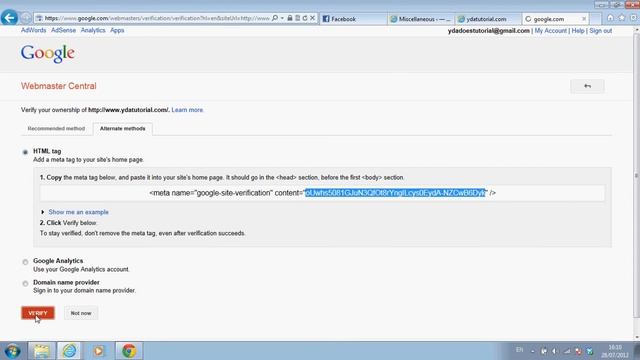The width and height of the screenshot is (640, 360).
Task: Click the security lock icon in address bar
Action: click(290, 18)
